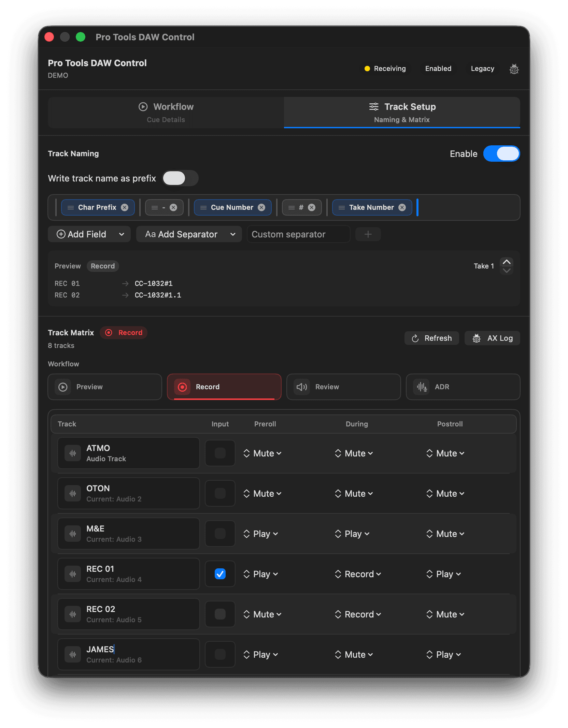This screenshot has height=728, width=568.
Task: Check the JAMES input checkbox
Action: (x=220, y=654)
